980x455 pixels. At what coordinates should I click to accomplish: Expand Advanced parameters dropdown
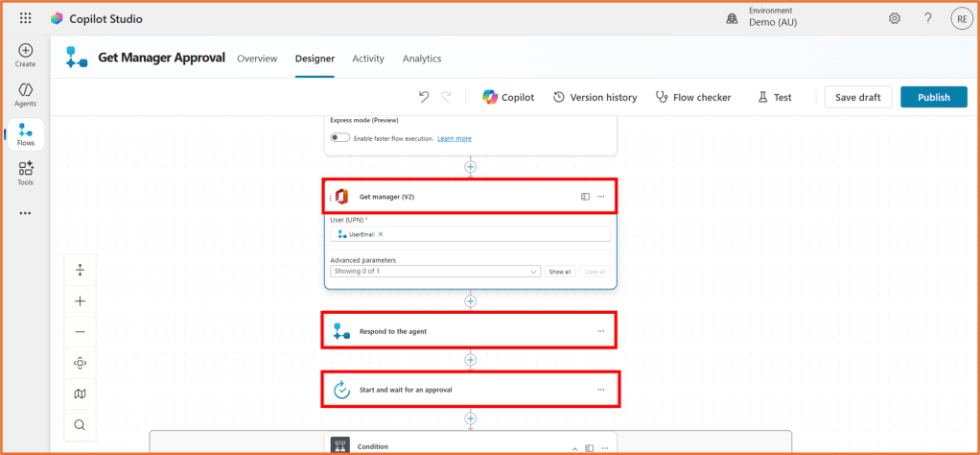point(435,272)
